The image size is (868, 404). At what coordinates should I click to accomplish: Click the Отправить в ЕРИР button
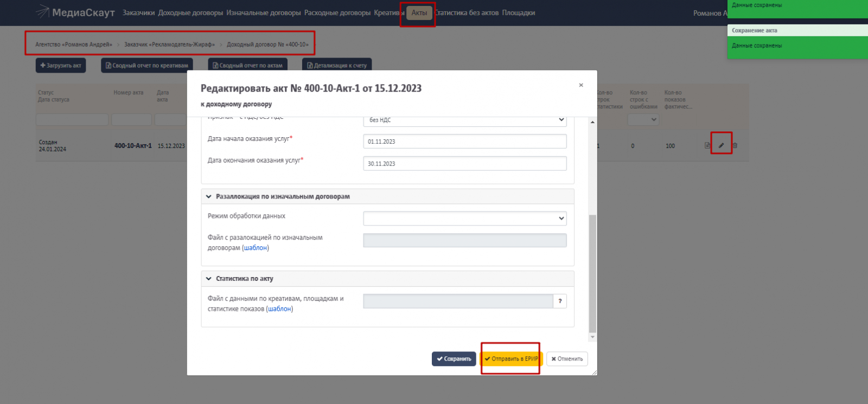pos(511,359)
